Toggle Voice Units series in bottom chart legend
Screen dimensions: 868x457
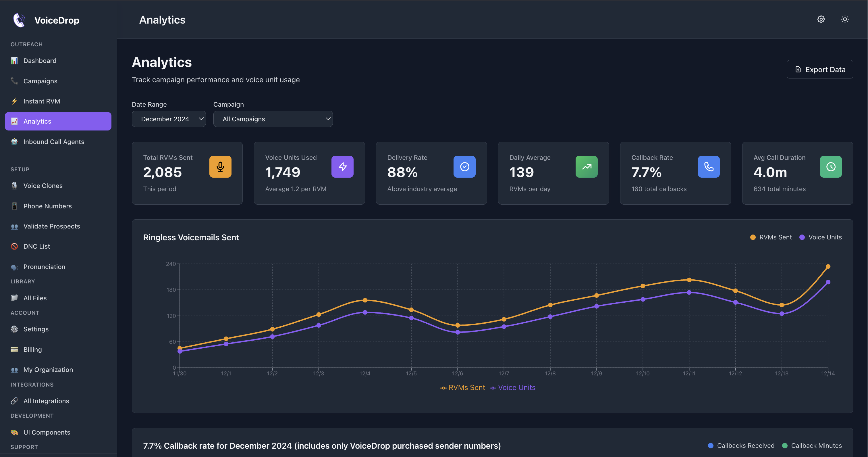(x=512, y=388)
